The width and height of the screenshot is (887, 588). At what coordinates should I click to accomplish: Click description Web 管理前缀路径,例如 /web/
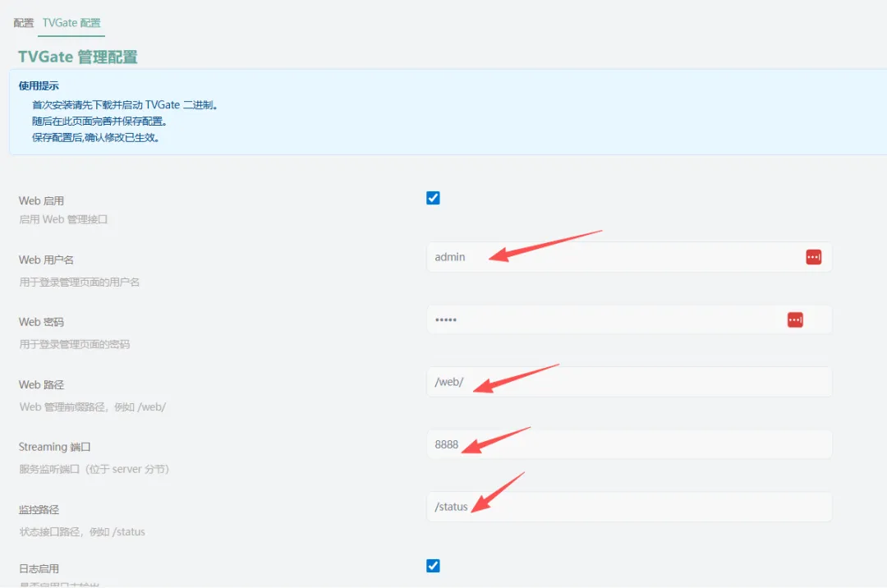click(x=93, y=407)
